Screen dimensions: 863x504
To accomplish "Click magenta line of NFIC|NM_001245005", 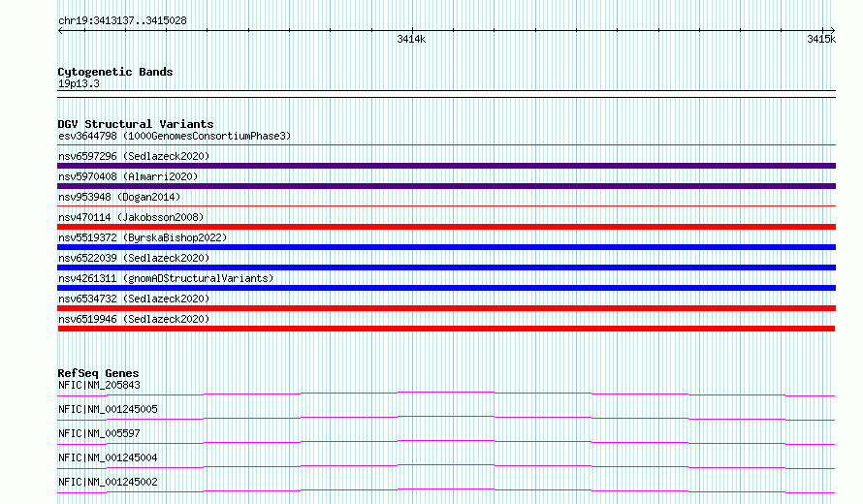I will (446, 418).
